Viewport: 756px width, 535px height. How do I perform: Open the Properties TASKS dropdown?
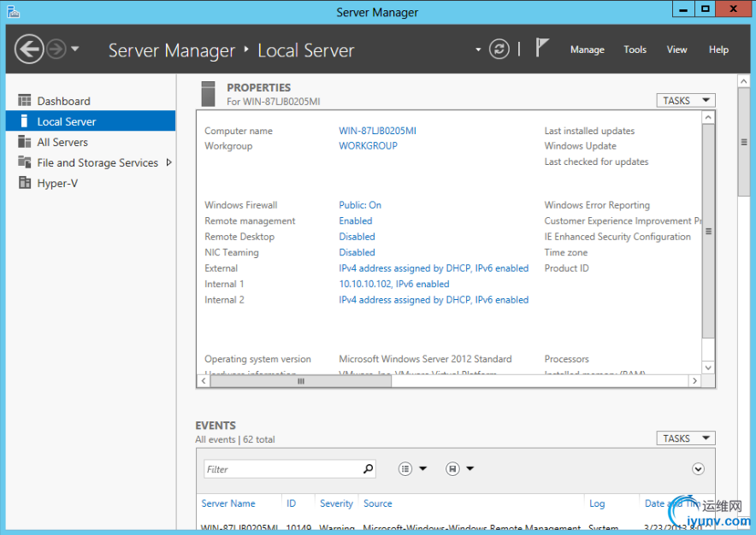coord(686,100)
